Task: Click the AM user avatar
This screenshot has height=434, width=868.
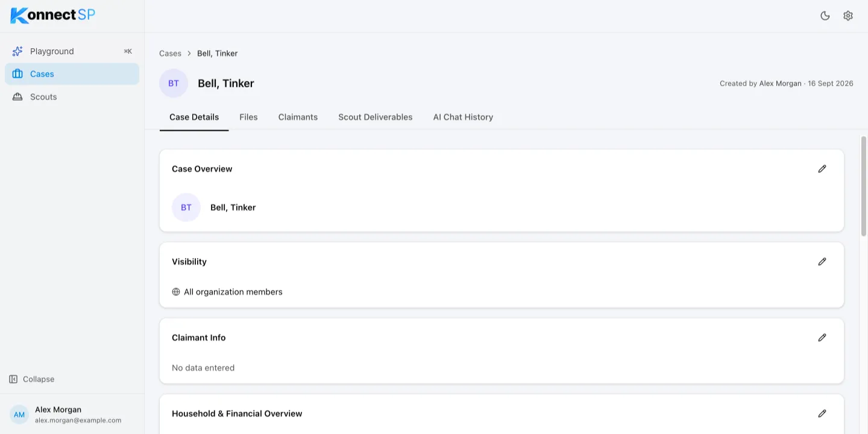Action: point(19,415)
